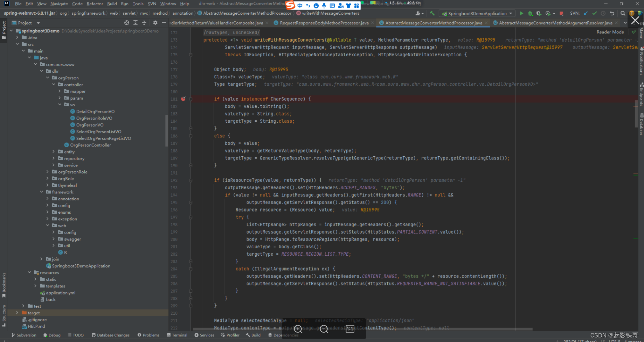Open the Navigate menu
The height and width of the screenshot is (342, 644).
pyautogui.click(x=59, y=4)
